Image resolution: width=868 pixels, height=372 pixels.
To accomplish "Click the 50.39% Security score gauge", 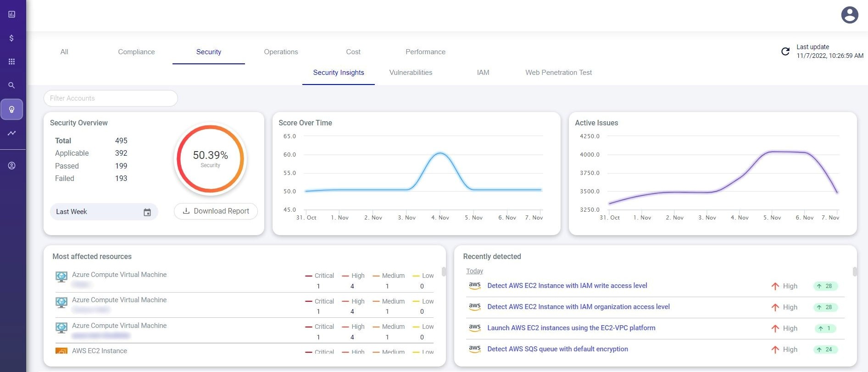I will coord(211,159).
